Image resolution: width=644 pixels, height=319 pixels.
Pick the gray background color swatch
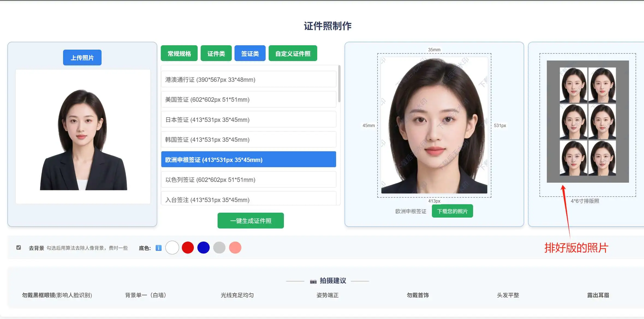[x=219, y=248]
